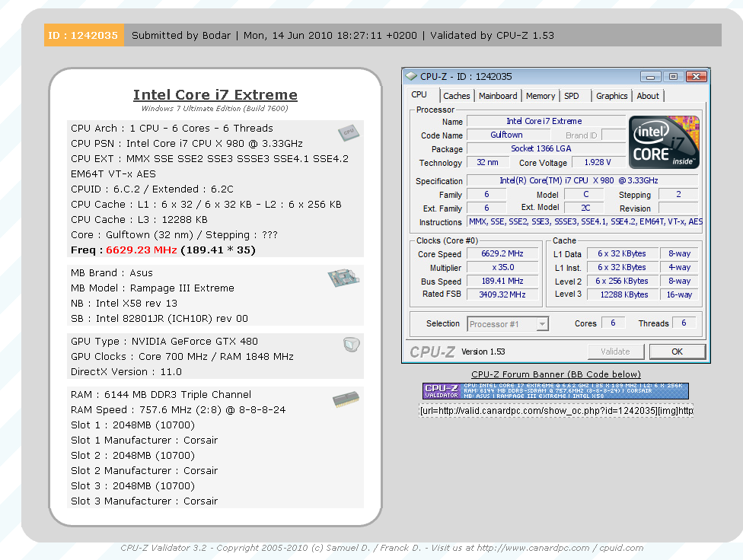Click the OK button in CPU-Z
Image resolution: width=743 pixels, height=560 pixels.
[677, 352]
